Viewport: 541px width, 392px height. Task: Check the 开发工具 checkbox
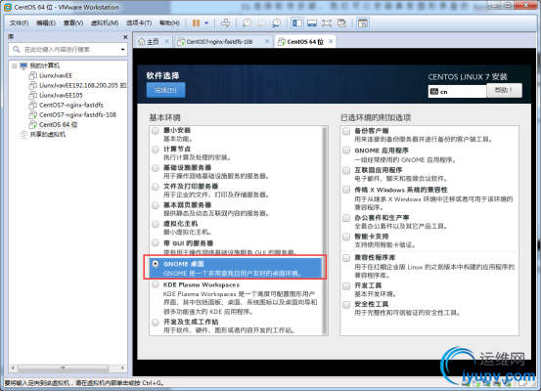[346, 285]
